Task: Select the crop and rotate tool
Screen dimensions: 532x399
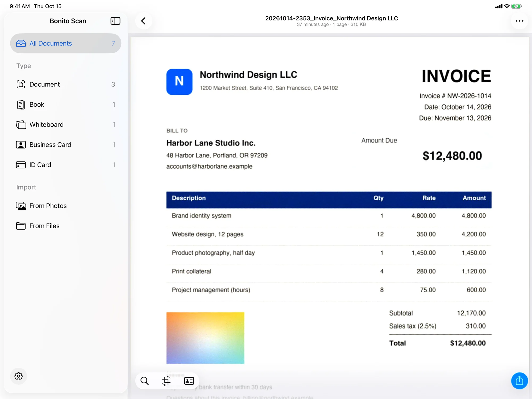Action: [x=167, y=381]
